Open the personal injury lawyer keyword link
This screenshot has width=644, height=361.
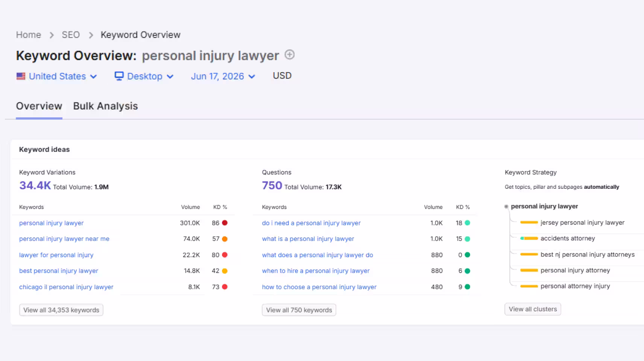[52, 223]
